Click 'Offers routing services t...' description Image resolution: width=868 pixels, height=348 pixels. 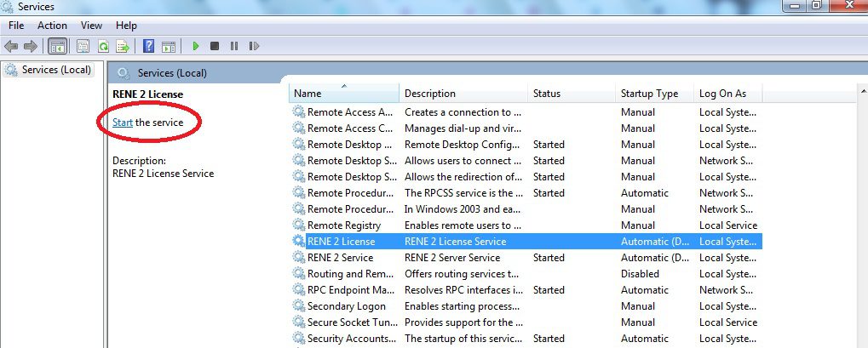[463, 274]
